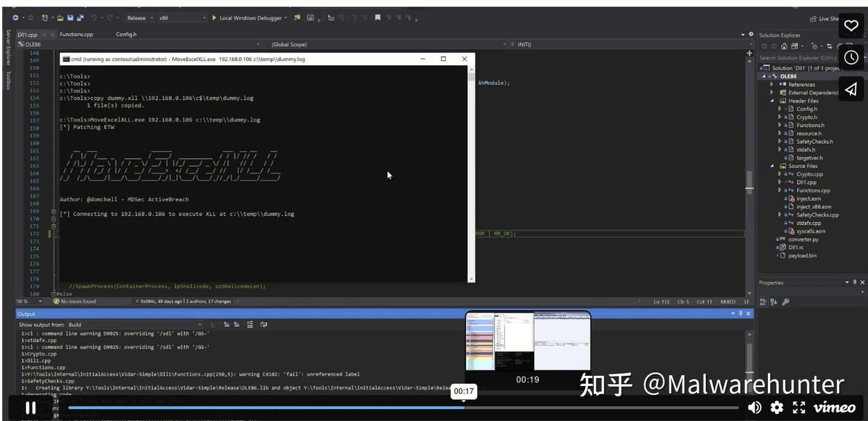This screenshot has width=868, height=421.
Task: Mute the video playback audio
Action: 754,408
